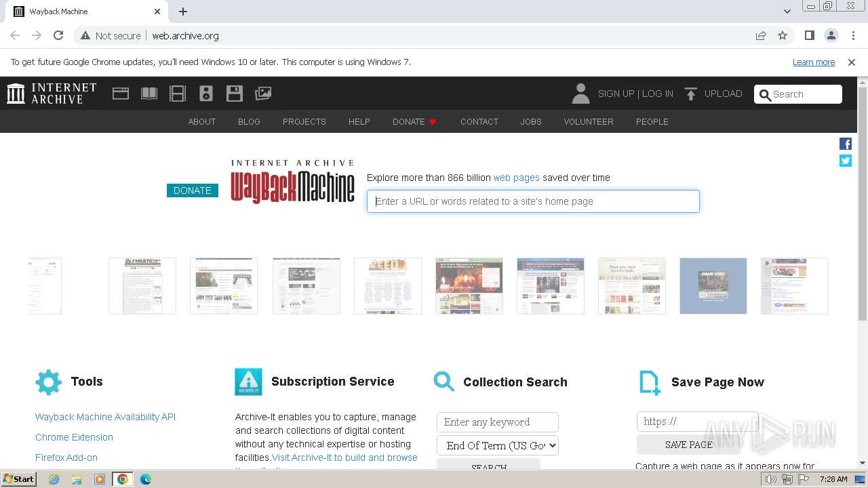Click the Collection Search magnifier icon
Image resolution: width=868 pixels, height=488 pixels.
point(444,382)
